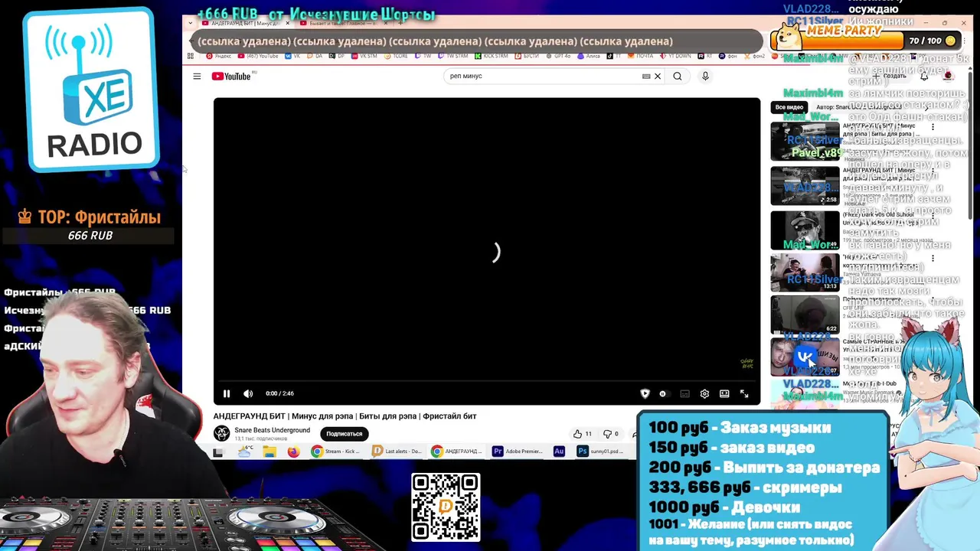Screen dimensions: 980x551
Task: Switch to the 'АНДЕГРАУНД БИТ' browser tab
Action: coord(245,24)
